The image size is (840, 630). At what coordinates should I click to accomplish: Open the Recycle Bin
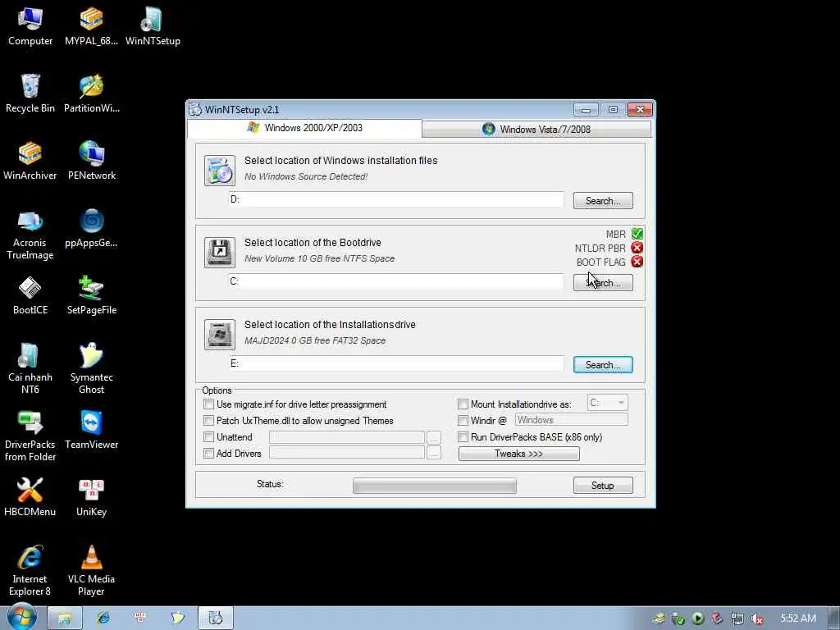coord(30,94)
